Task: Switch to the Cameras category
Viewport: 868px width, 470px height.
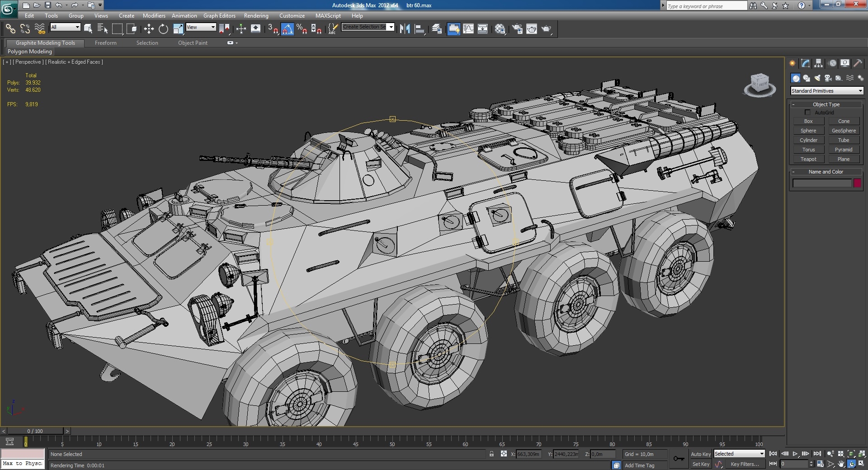Action: [828, 78]
